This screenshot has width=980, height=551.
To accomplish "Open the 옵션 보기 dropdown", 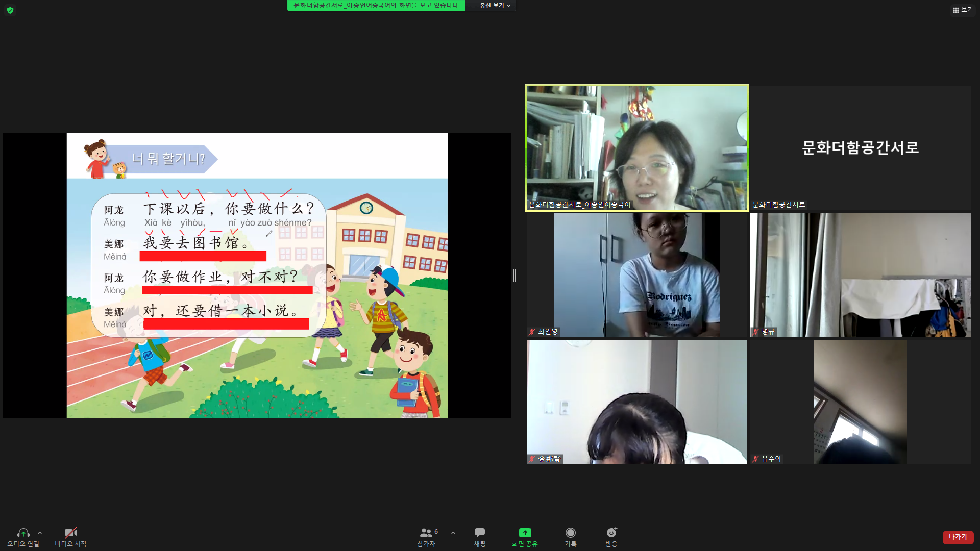I will [495, 6].
